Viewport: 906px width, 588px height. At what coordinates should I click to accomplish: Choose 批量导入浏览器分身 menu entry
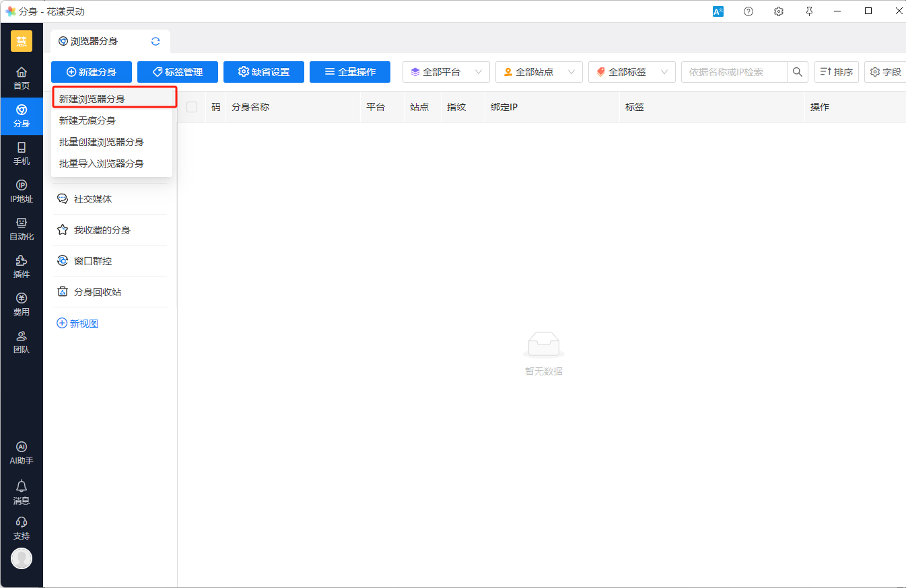pyautogui.click(x=102, y=163)
